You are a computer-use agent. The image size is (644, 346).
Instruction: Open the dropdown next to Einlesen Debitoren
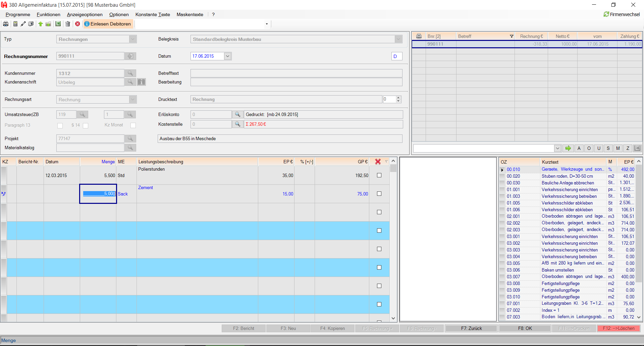(267, 24)
